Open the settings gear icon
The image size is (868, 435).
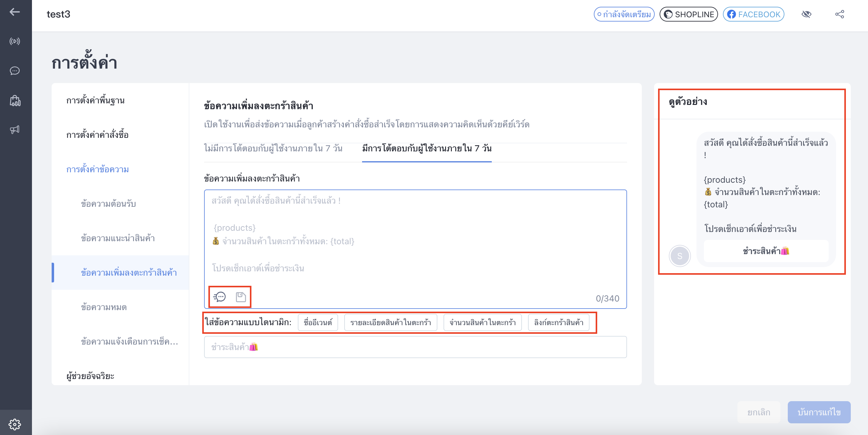click(14, 424)
